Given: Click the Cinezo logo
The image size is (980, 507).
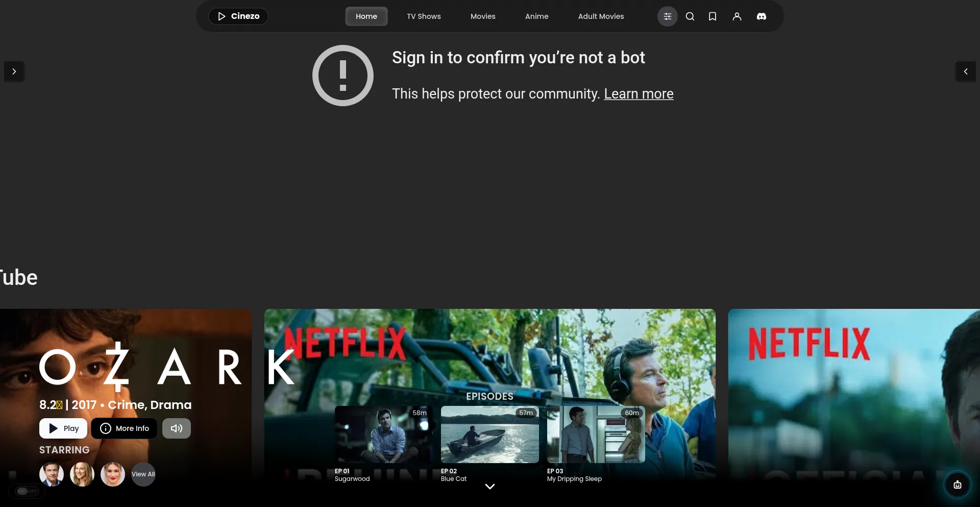Looking at the screenshot, I should (238, 16).
